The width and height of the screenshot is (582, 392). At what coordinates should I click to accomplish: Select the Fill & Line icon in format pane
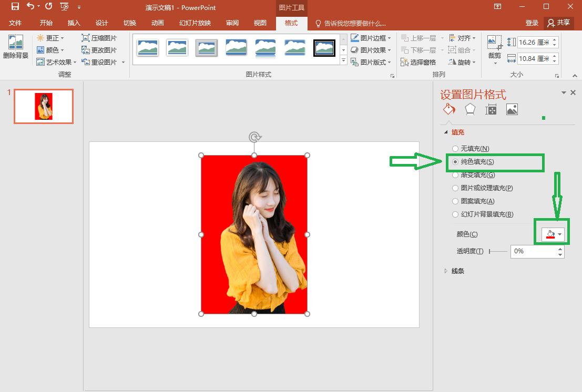point(448,109)
